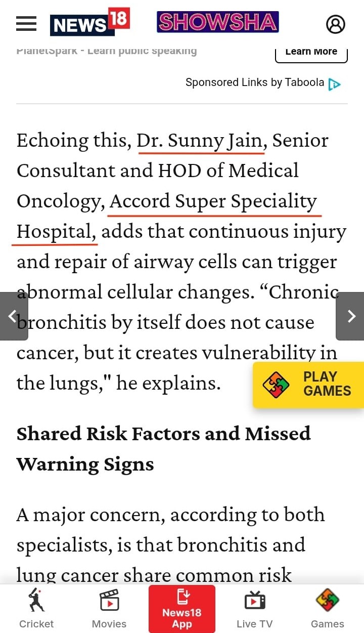Click the News18 logo
This screenshot has width=364, height=633.
click(x=89, y=22)
